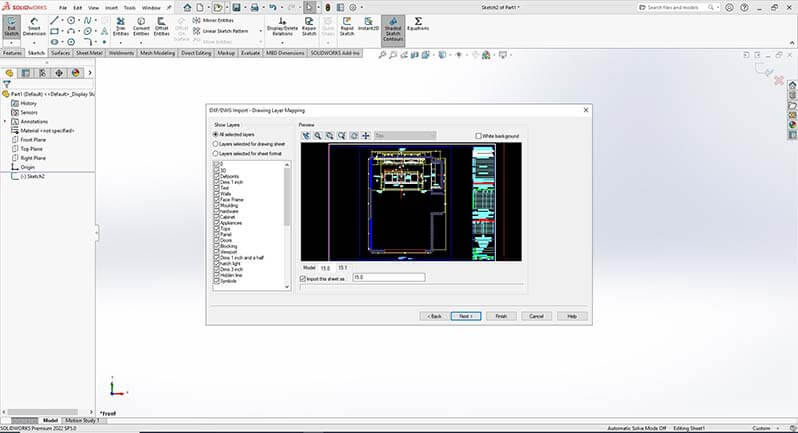Click the Exit Sketch icon
The width and height of the screenshot is (798, 433).
coord(11,25)
